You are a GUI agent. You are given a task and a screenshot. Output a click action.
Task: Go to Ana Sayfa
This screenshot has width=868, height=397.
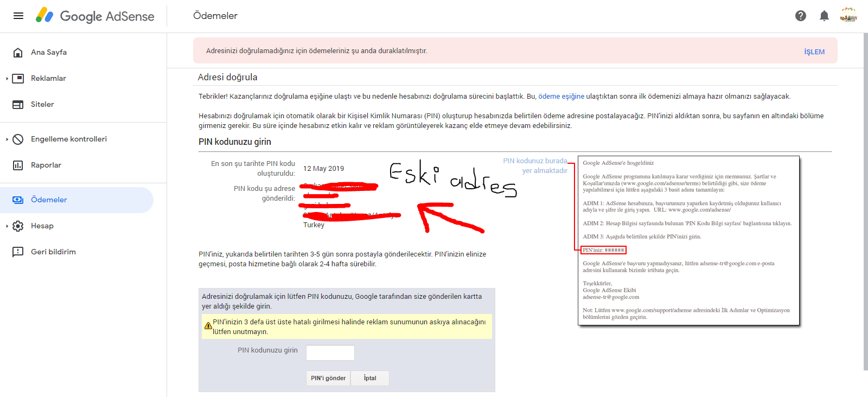[x=49, y=53]
